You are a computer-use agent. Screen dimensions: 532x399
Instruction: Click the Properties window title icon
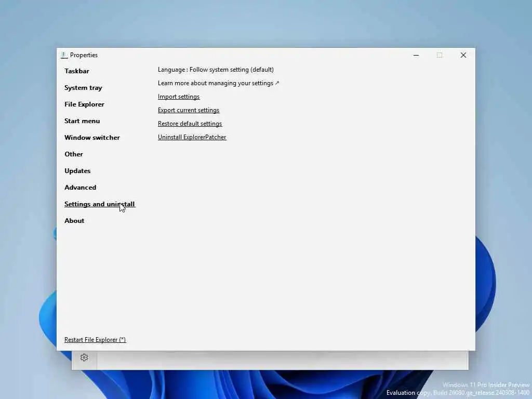(x=64, y=55)
